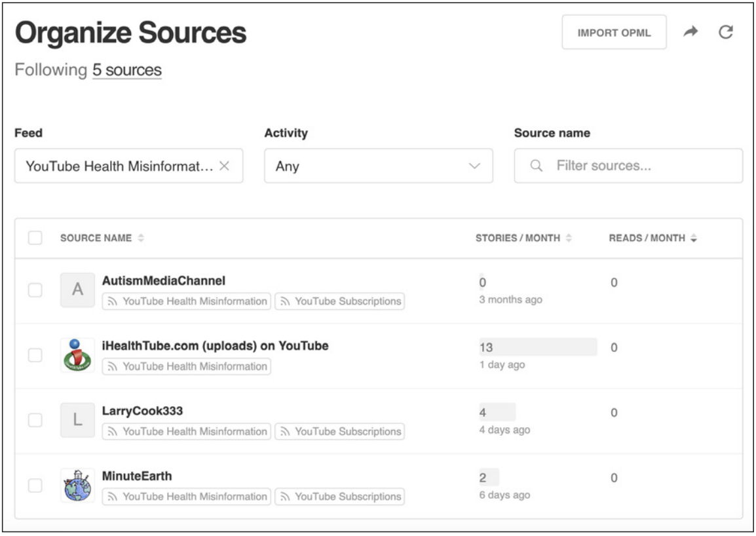Clear the YouTube Health Misinformation feed filter

(224, 166)
